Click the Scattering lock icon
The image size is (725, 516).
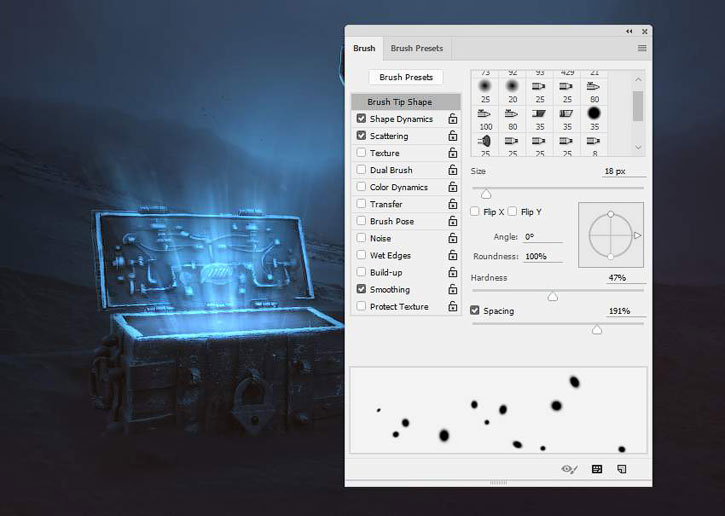point(453,136)
